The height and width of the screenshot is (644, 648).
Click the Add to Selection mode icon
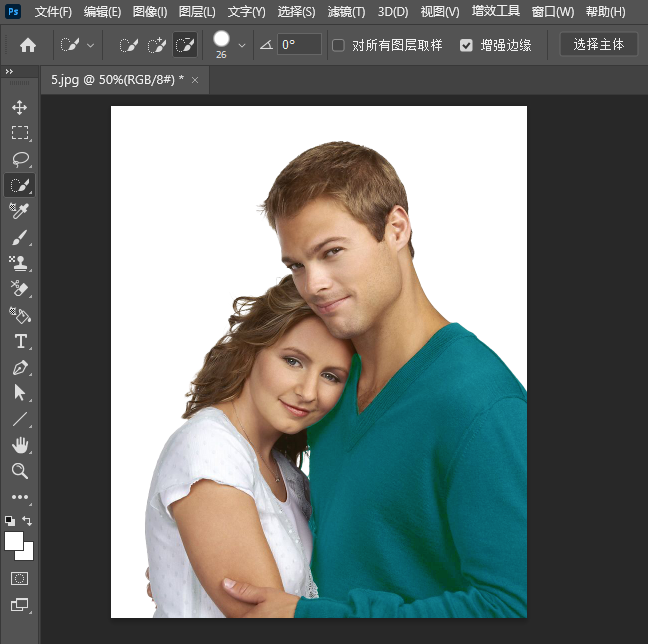[157, 45]
